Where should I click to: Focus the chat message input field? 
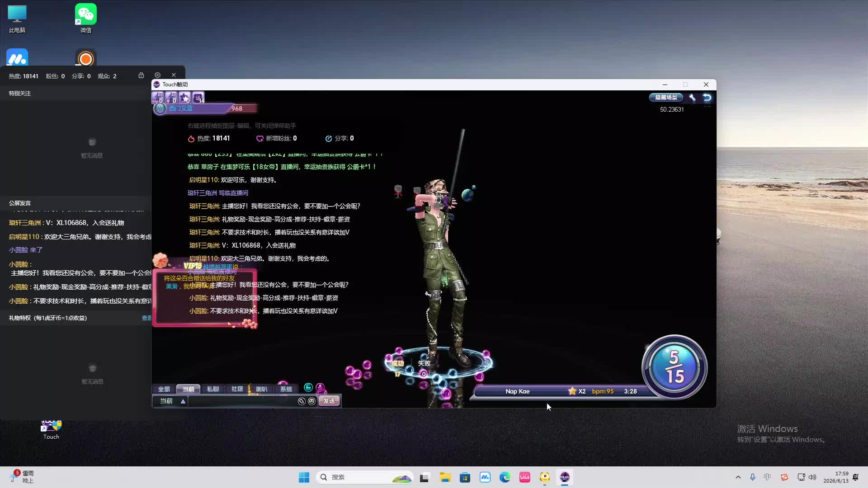click(x=242, y=401)
